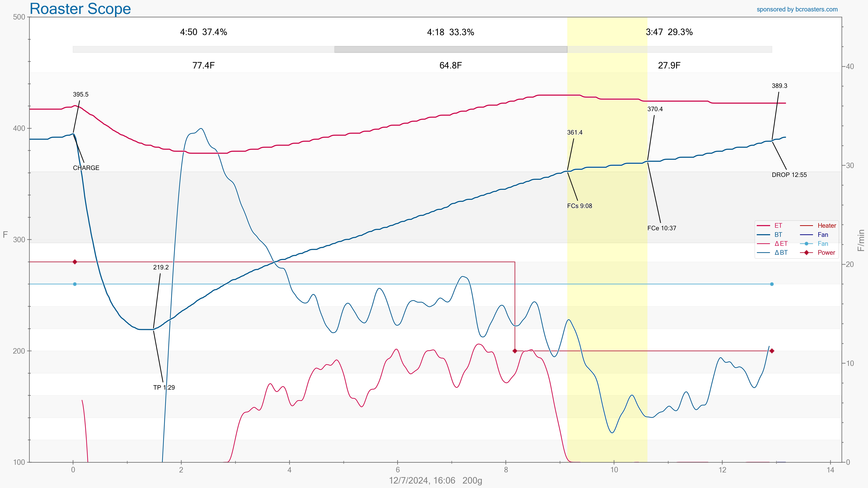This screenshot has width=868, height=488.
Task: Click the Fan dot marker near the drop time
Action: click(772, 284)
